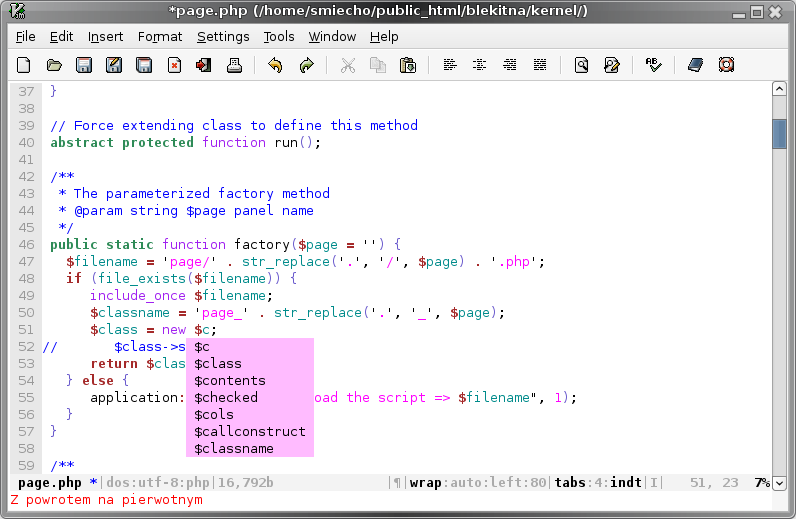Image resolution: width=796 pixels, height=519 pixels.
Task: Click dos:utf-8:php encoding status entry
Action: coord(157,482)
